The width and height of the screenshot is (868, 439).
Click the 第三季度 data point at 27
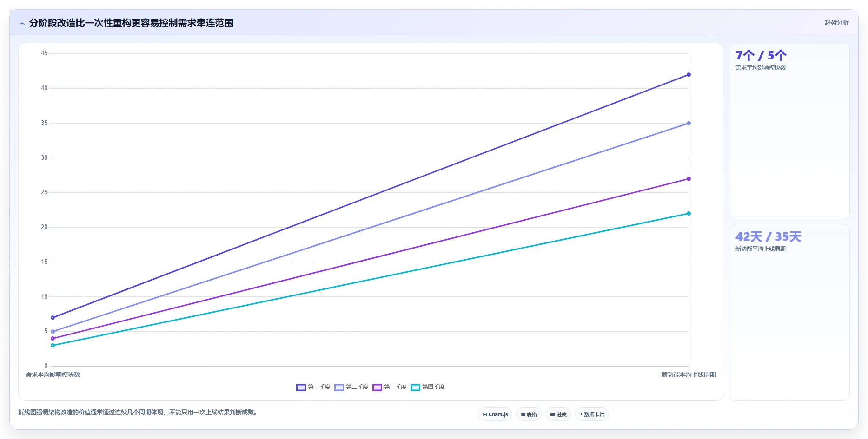[689, 179]
